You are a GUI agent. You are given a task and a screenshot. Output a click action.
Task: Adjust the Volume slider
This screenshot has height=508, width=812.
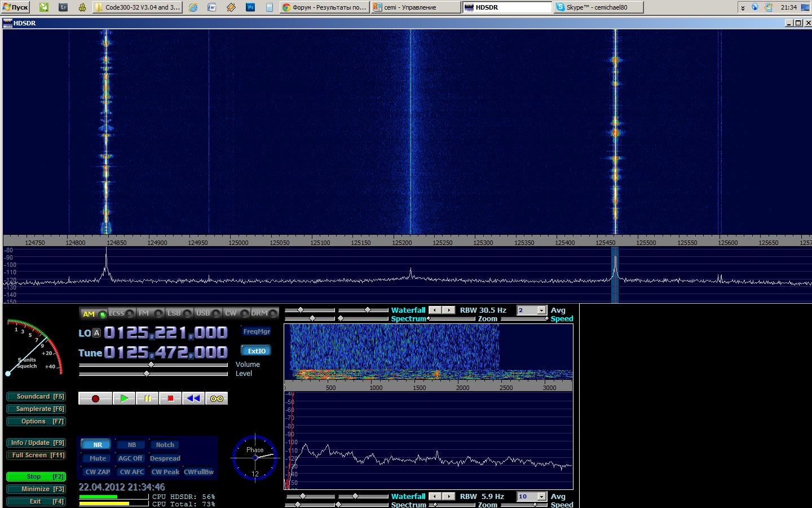click(x=153, y=365)
